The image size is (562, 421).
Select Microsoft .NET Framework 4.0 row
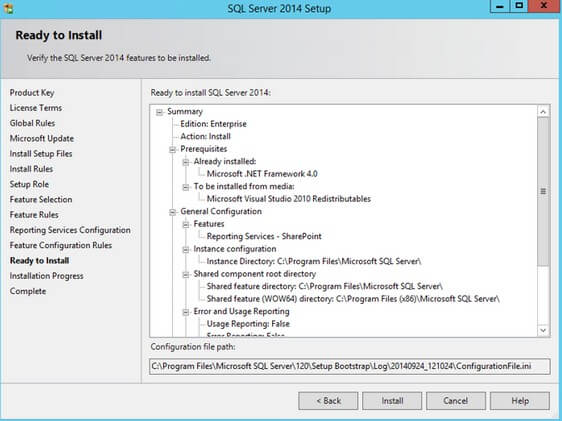[x=262, y=174]
